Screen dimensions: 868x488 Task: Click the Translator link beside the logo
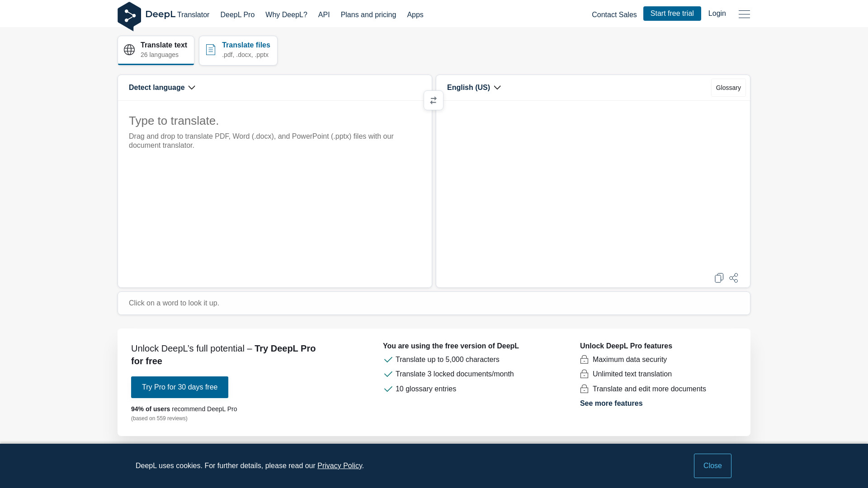tap(193, 15)
